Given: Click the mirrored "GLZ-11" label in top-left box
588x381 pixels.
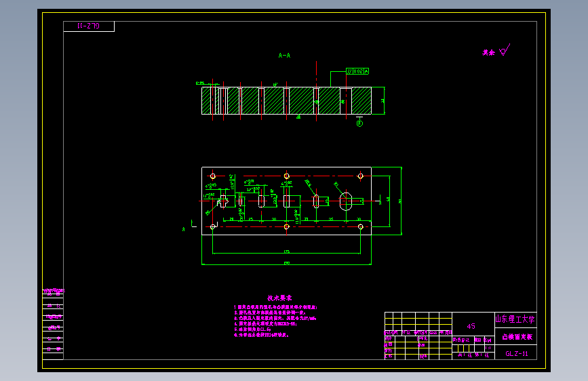Looking at the screenshot, I should point(88,26).
